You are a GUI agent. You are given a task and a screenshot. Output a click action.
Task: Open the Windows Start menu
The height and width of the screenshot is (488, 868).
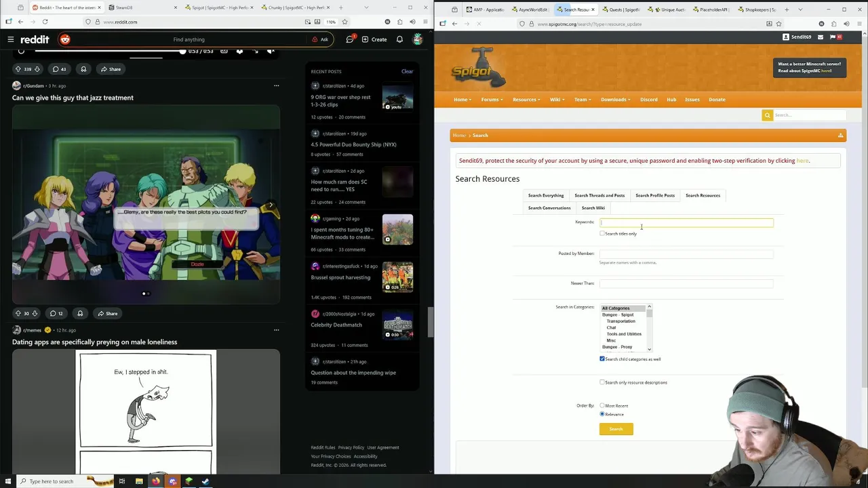tap(7, 481)
